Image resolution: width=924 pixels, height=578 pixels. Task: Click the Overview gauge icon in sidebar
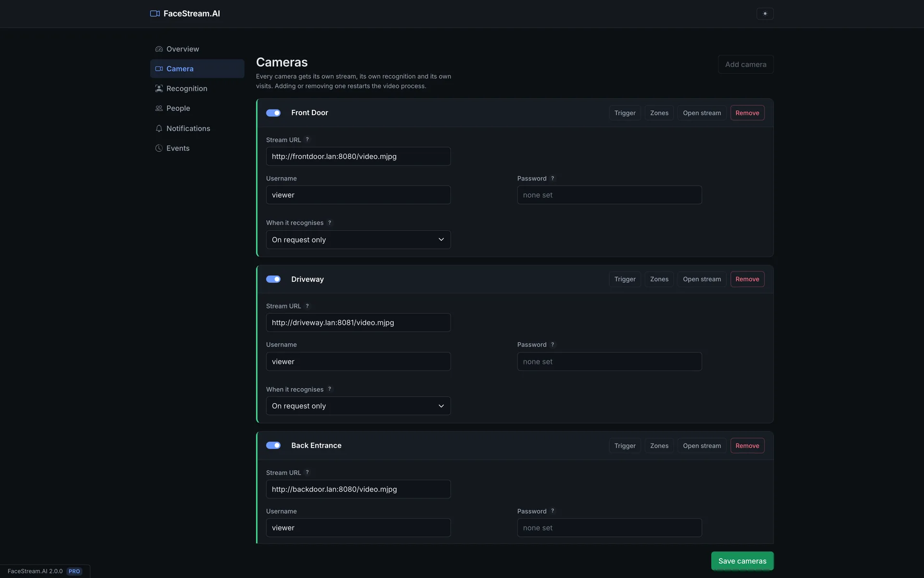click(159, 49)
